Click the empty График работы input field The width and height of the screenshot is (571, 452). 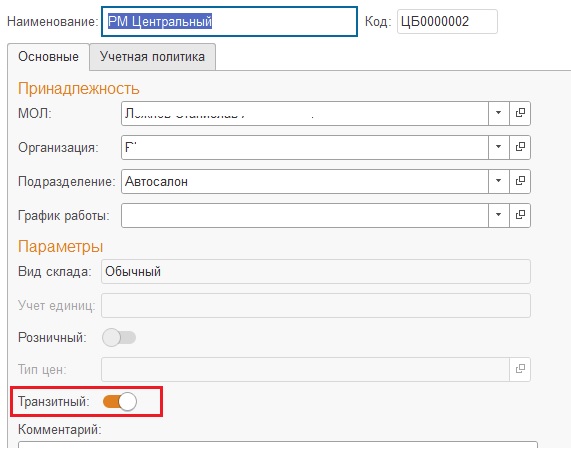(305, 215)
